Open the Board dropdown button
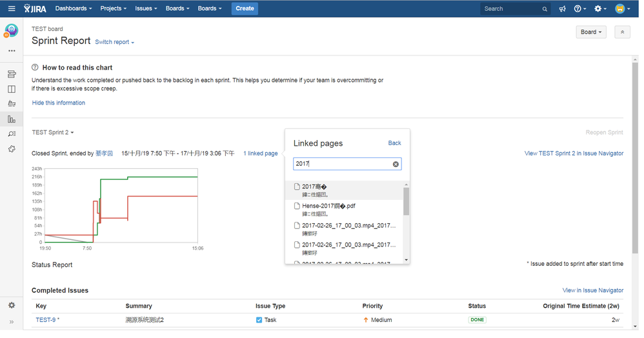Viewport: 644px width, 338px height. 591,32
